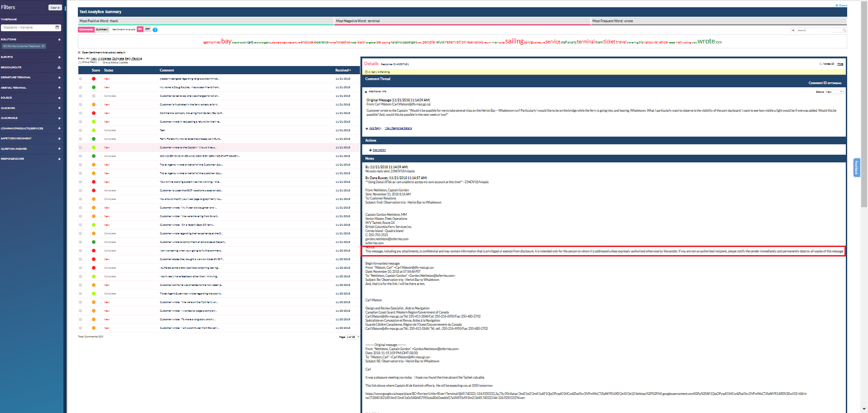This screenshot has height=413, width=868.
Task: Remove the BC Ferries Customer Feedback filter
Action: point(43,46)
